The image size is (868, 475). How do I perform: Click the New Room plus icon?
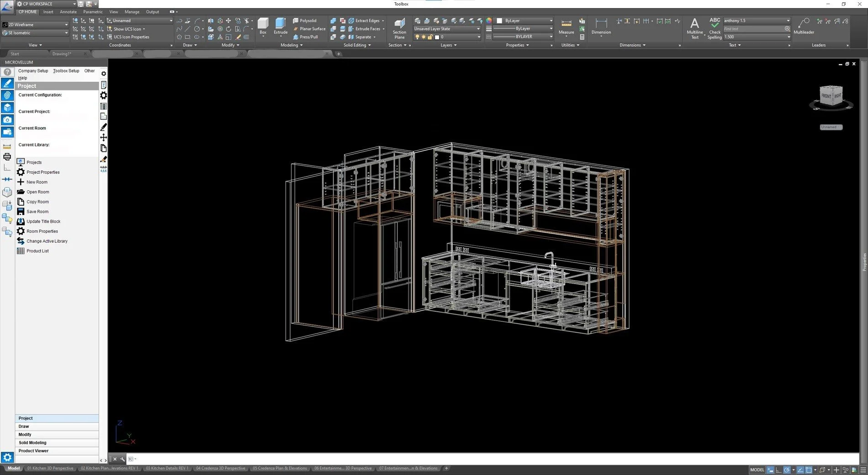tap(21, 182)
